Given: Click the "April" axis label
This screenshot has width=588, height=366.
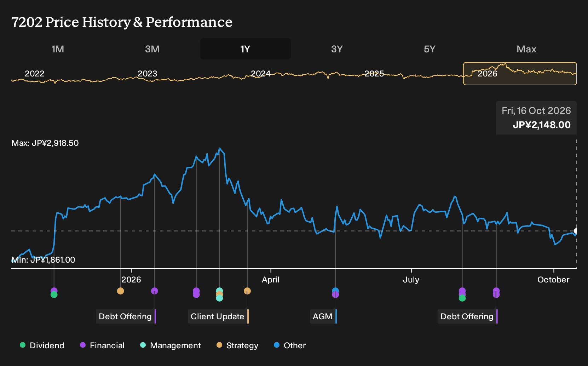Looking at the screenshot, I should click(x=271, y=280).
